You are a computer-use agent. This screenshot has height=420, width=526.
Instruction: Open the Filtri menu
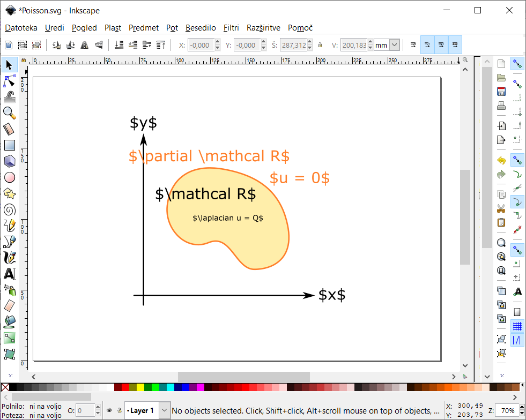point(231,28)
